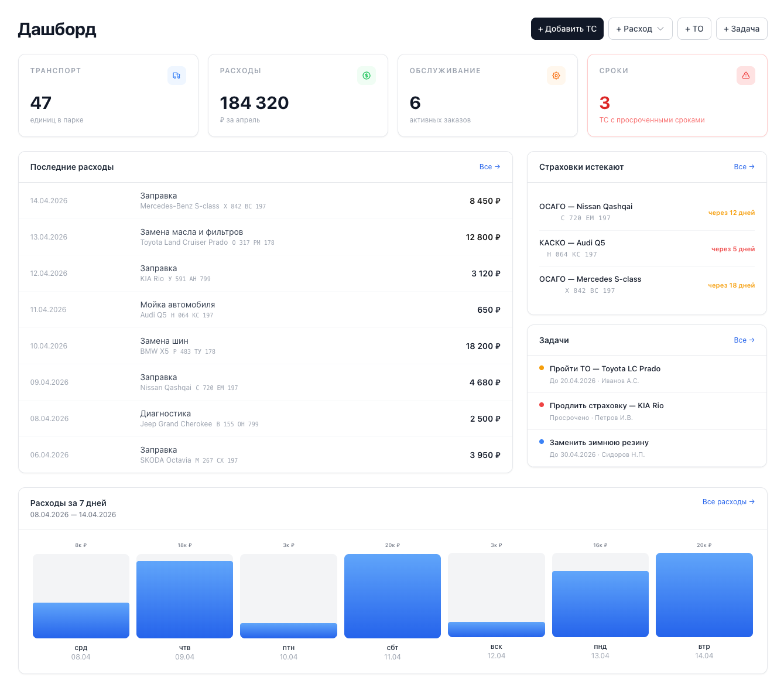
Task: Click the truck icon in Транспорт card
Action: click(177, 76)
